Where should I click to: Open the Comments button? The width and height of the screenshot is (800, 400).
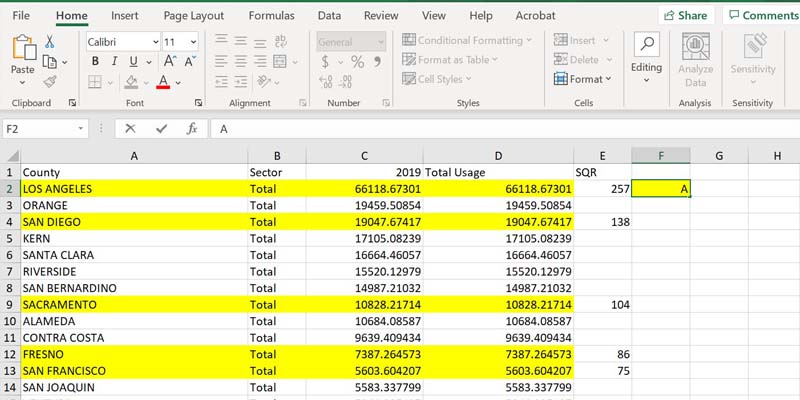tap(762, 16)
